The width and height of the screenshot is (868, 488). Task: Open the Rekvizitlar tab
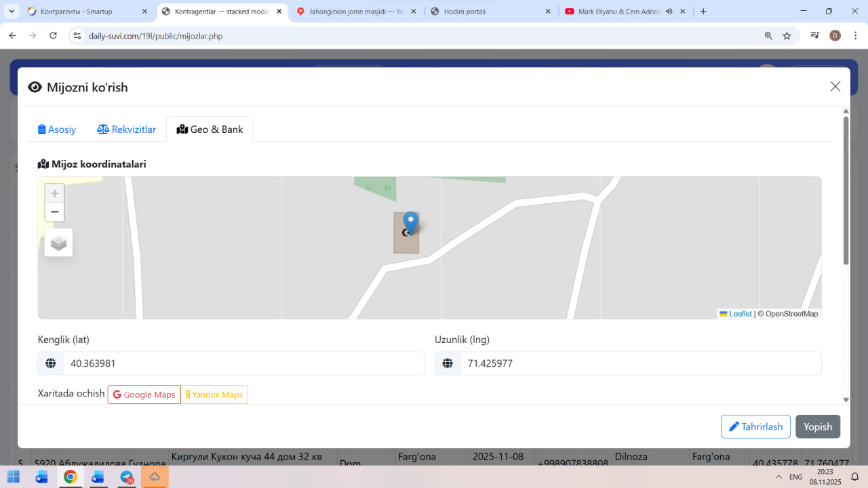click(126, 129)
